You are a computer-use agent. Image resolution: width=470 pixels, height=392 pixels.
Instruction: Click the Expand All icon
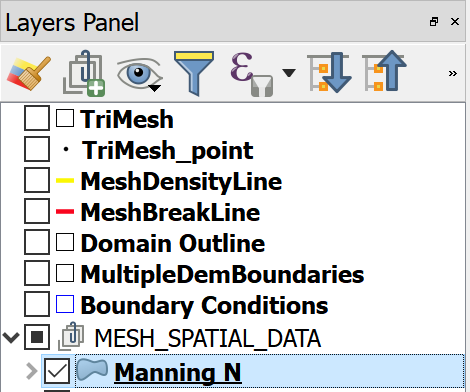(x=329, y=72)
